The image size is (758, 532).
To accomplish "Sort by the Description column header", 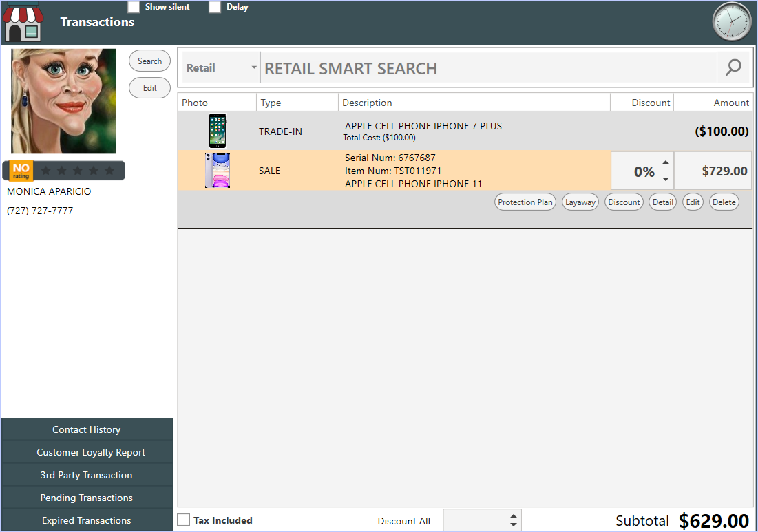I will (x=474, y=103).
